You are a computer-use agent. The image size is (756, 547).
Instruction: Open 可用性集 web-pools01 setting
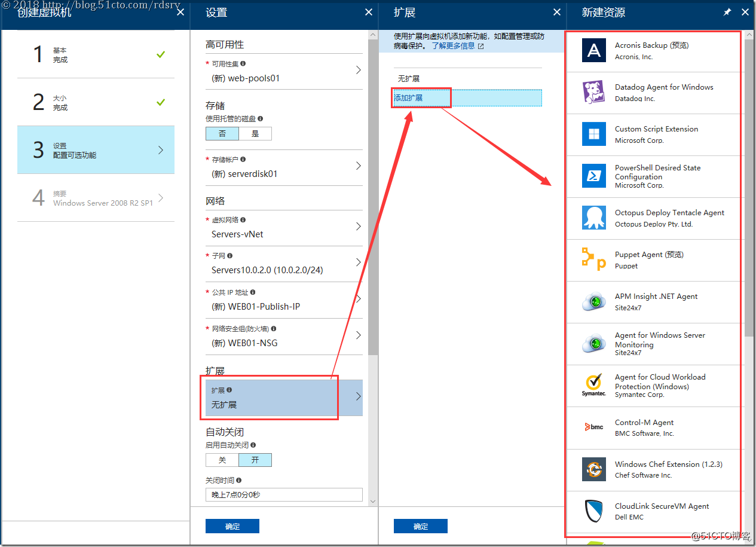click(x=284, y=71)
